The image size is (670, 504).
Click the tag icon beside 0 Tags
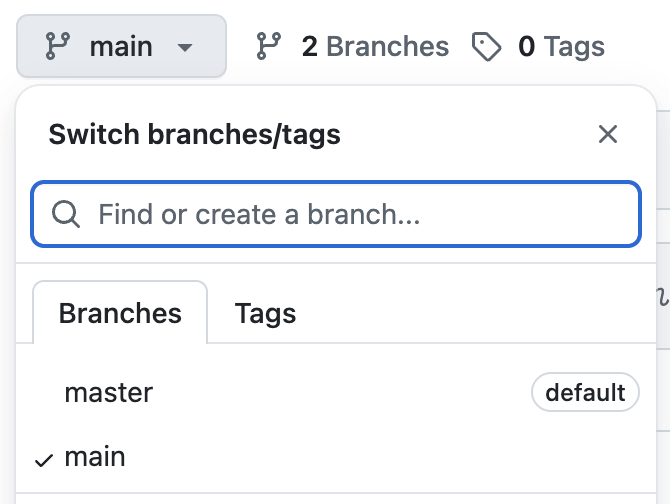[487, 46]
